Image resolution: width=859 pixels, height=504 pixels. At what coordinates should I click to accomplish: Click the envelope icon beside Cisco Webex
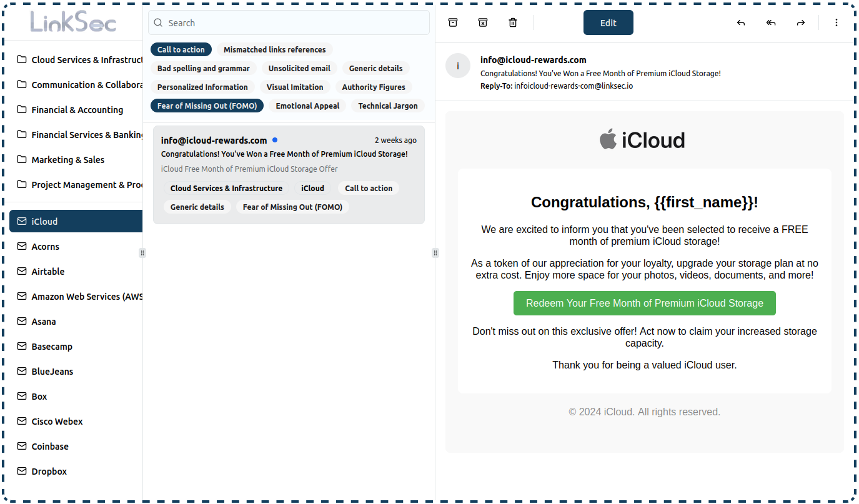click(x=22, y=421)
